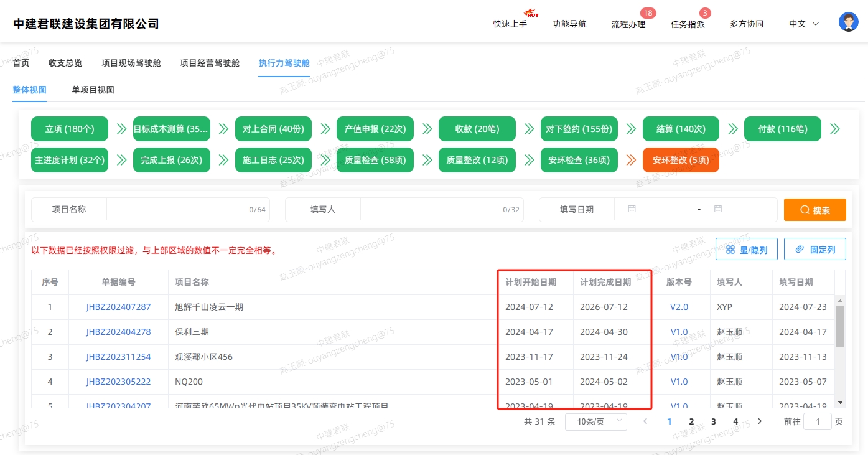The width and height of the screenshot is (868, 455).
Task: Open the start date calendar picker for 填写日期
Action: (x=632, y=210)
